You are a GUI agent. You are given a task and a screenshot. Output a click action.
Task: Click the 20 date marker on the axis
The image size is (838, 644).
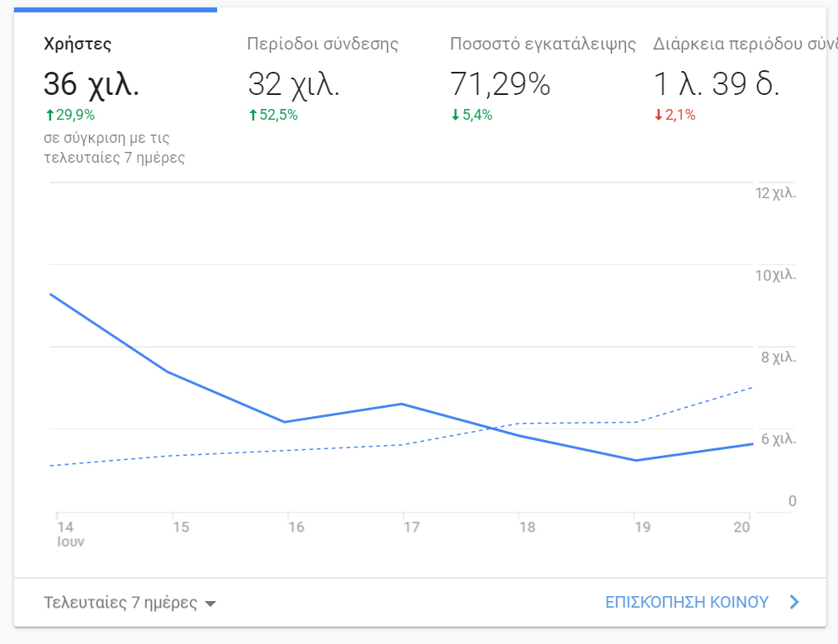[741, 527]
